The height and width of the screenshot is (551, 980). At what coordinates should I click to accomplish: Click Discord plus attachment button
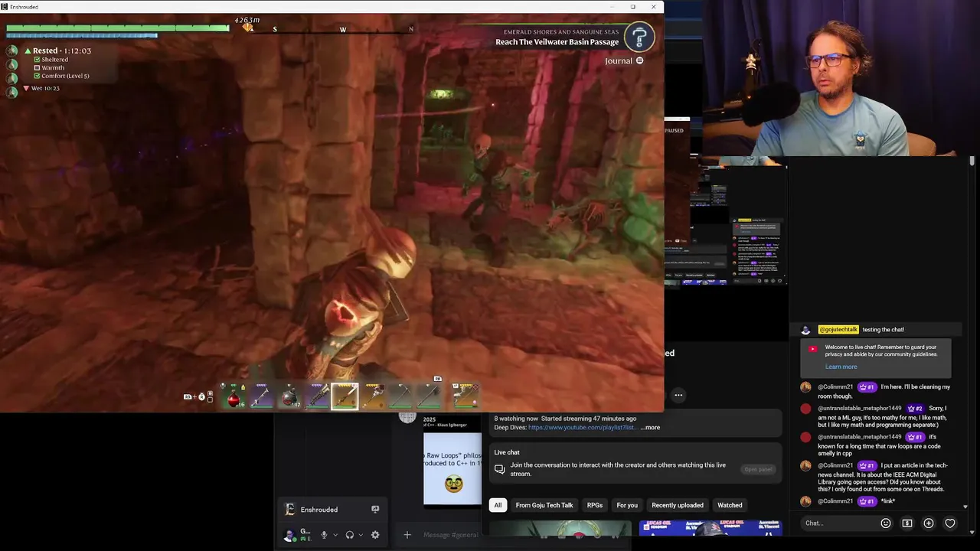pos(407,535)
